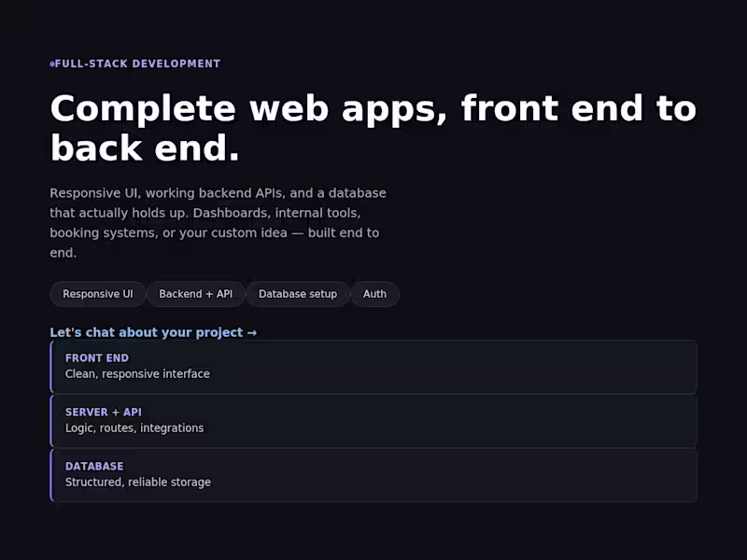Open the FRONT END card

[373, 367]
